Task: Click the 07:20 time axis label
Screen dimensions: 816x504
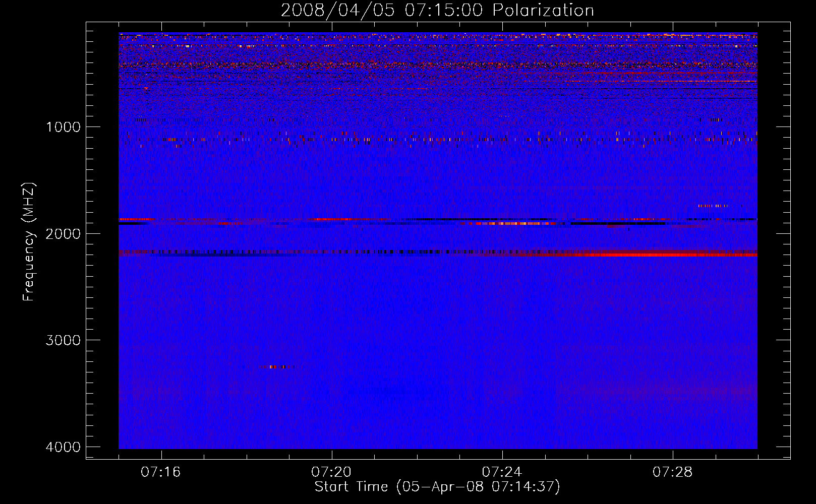Action: [331, 472]
